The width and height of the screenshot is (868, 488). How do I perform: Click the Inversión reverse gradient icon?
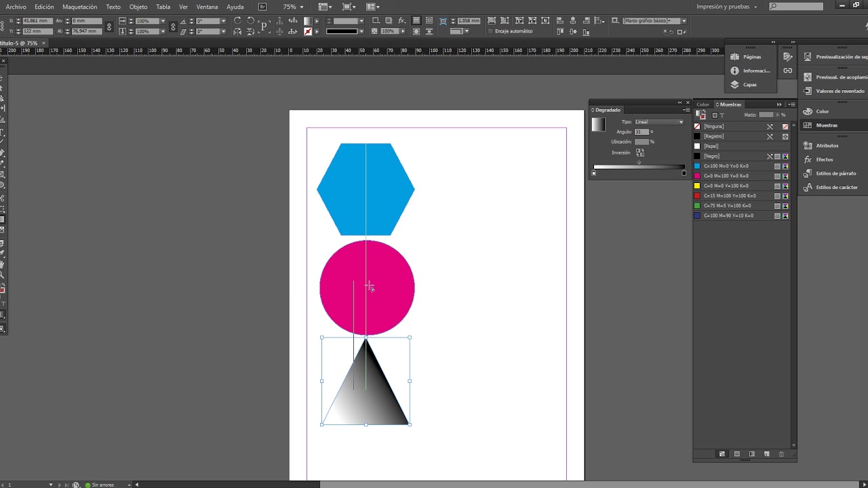[640, 152]
